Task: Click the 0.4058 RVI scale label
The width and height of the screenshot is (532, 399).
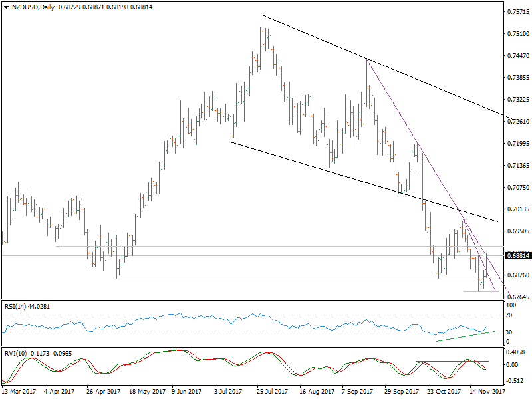Action: 517,352
